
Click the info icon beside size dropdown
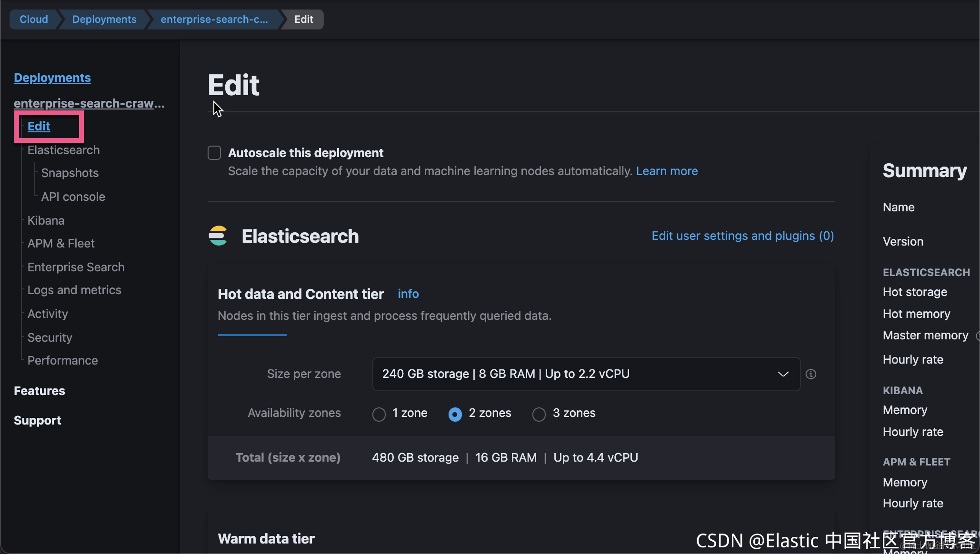coord(810,374)
